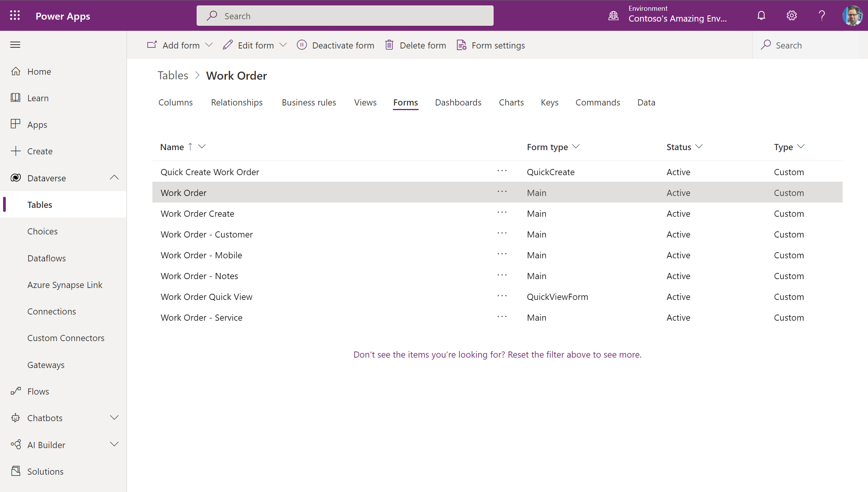Viewport: 868px width, 492px height.
Task: Switch to the Charts tab
Action: pos(511,102)
